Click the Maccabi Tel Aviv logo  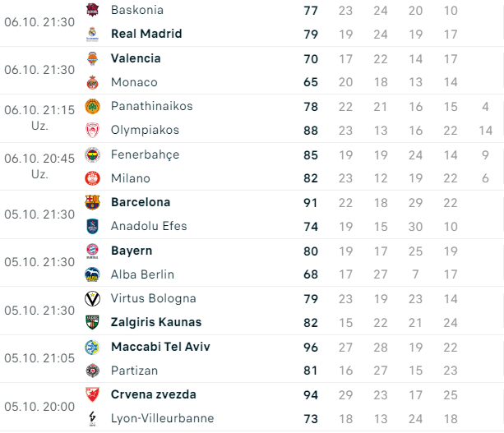(93, 347)
